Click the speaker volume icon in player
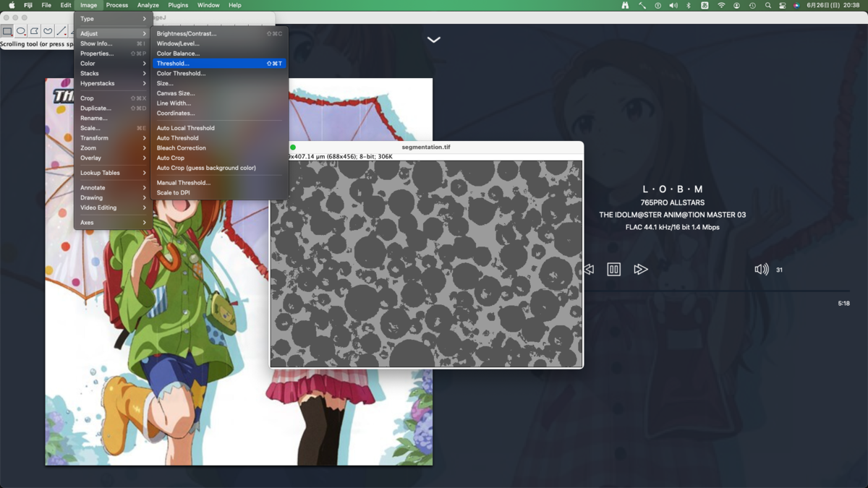The height and width of the screenshot is (488, 868). point(762,269)
